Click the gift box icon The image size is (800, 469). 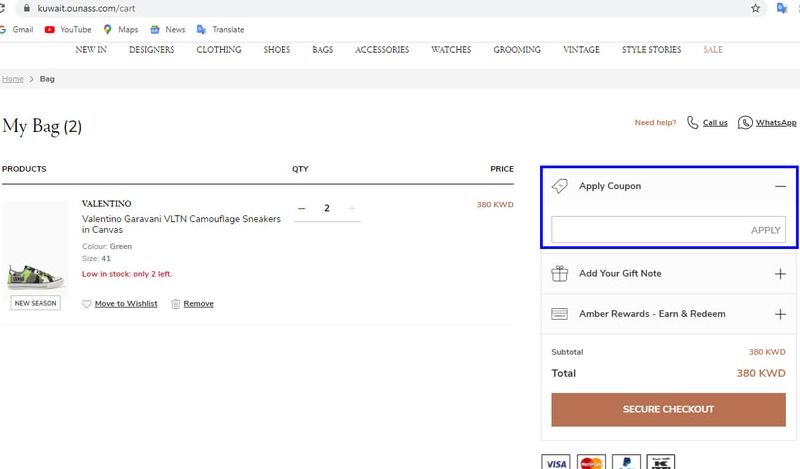point(560,274)
